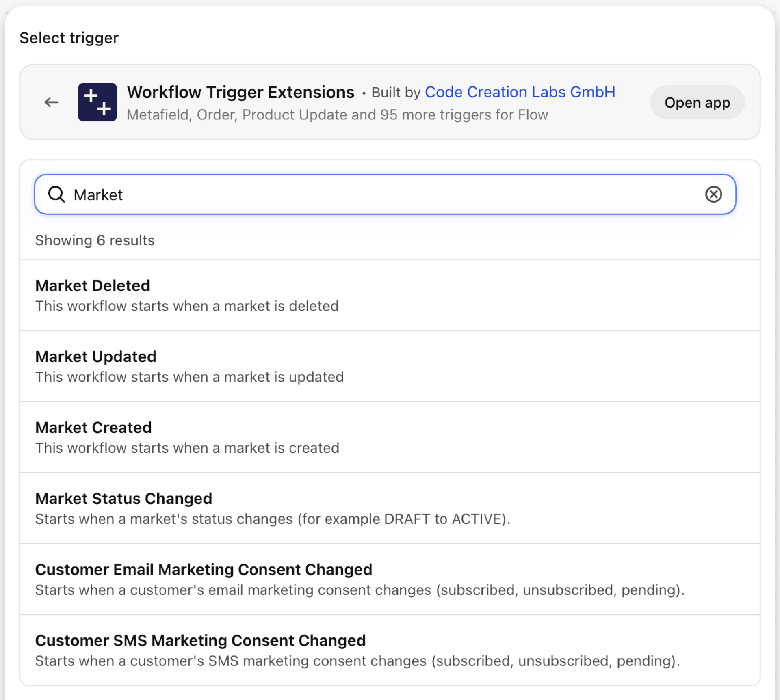Click 'This workflow starts when a market is created'
780x700 pixels.
point(187,448)
